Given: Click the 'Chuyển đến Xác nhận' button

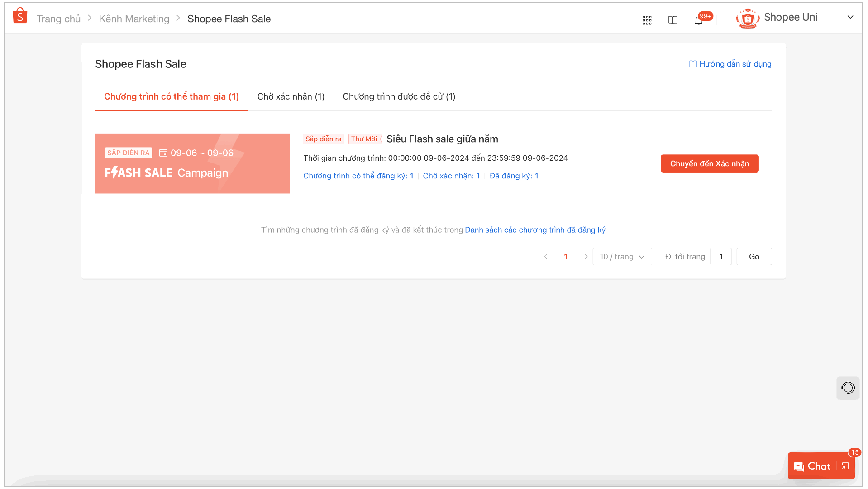Looking at the screenshot, I should pyautogui.click(x=709, y=163).
